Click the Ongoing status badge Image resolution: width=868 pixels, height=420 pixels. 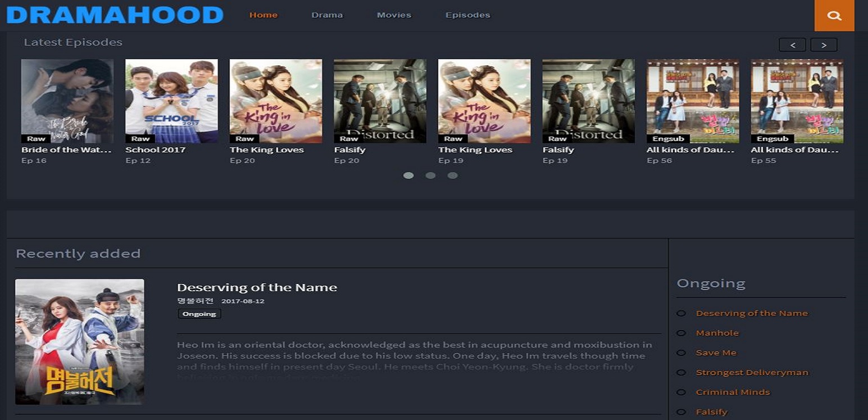point(199,314)
